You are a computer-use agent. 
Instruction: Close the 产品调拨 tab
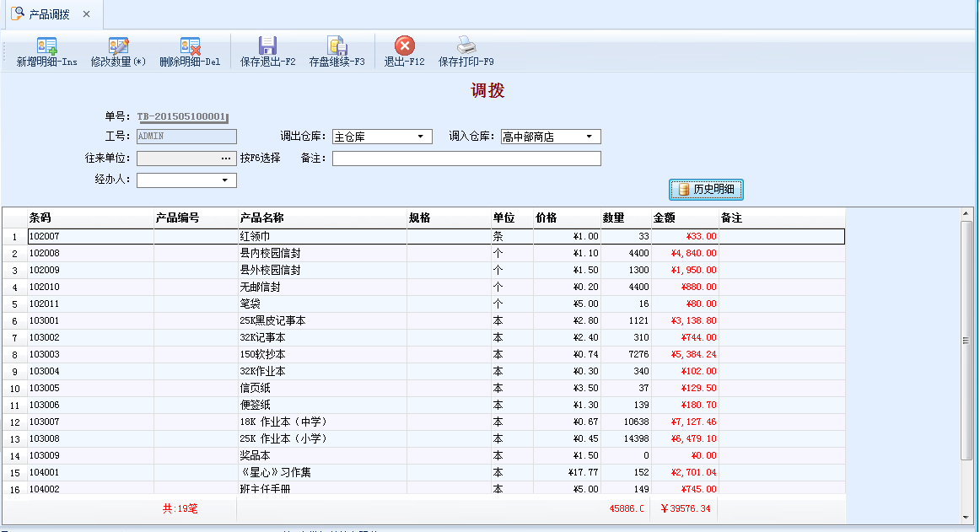click(87, 14)
